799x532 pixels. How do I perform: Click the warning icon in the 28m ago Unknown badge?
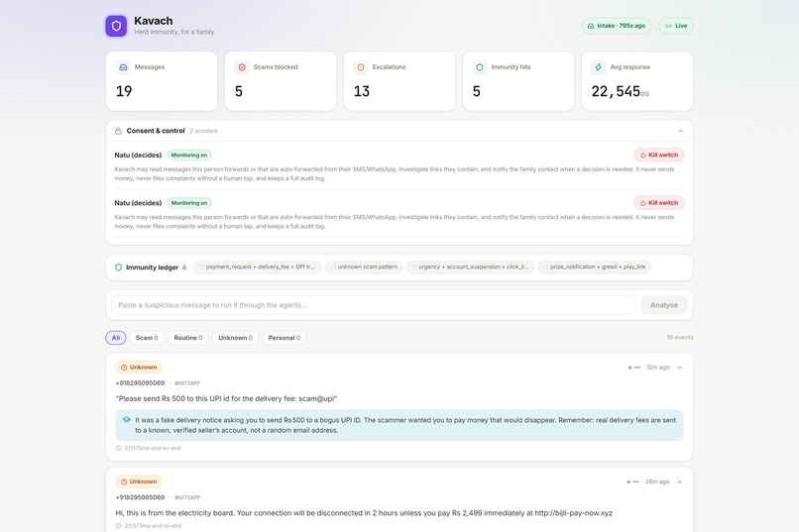click(x=124, y=481)
